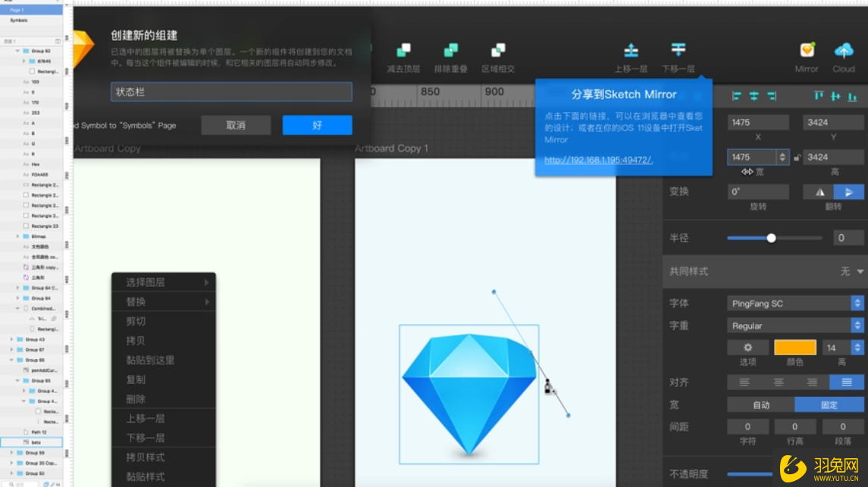Viewport: 868px width, 487px height.
Task: Click the 不透明度 opacity slider
Action: 750,473
